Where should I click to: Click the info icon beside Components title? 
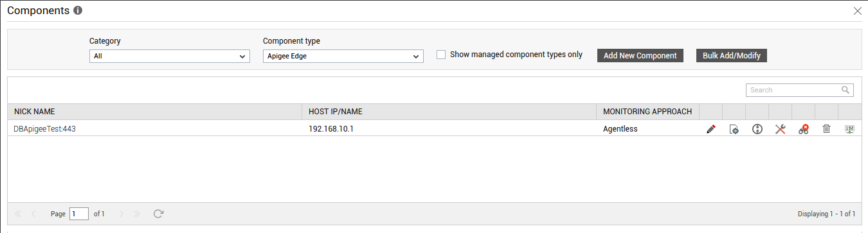coord(78,11)
